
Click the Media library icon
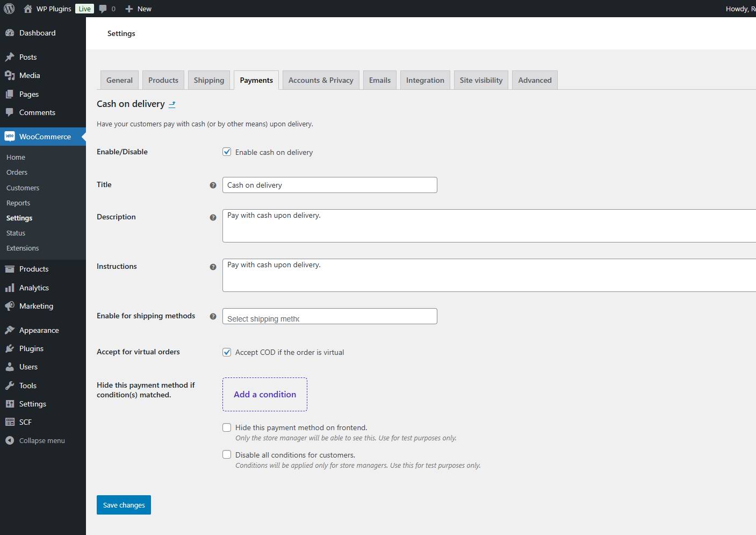pos(10,75)
